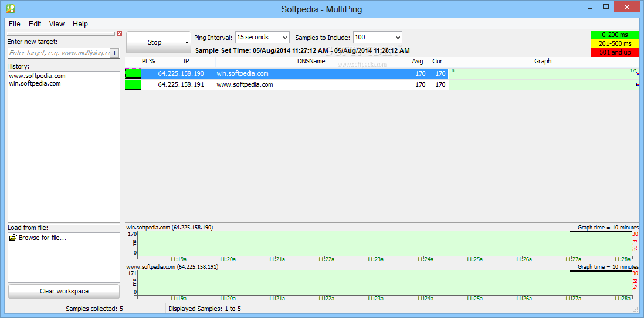Select IP cell 64.225.158.190
644x318 pixels.
tap(181, 73)
